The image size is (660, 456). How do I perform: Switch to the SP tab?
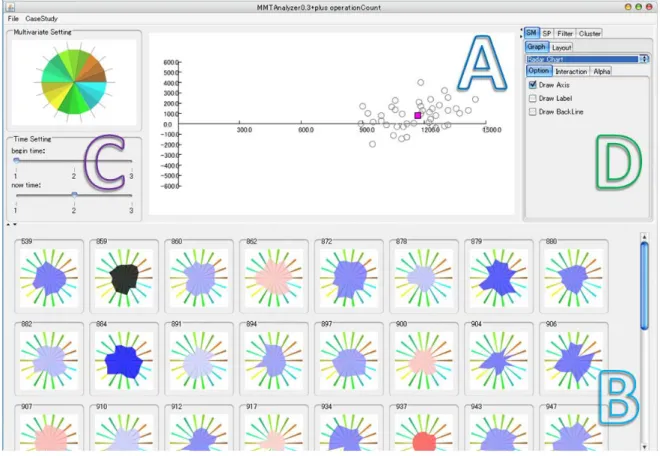[546, 33]
